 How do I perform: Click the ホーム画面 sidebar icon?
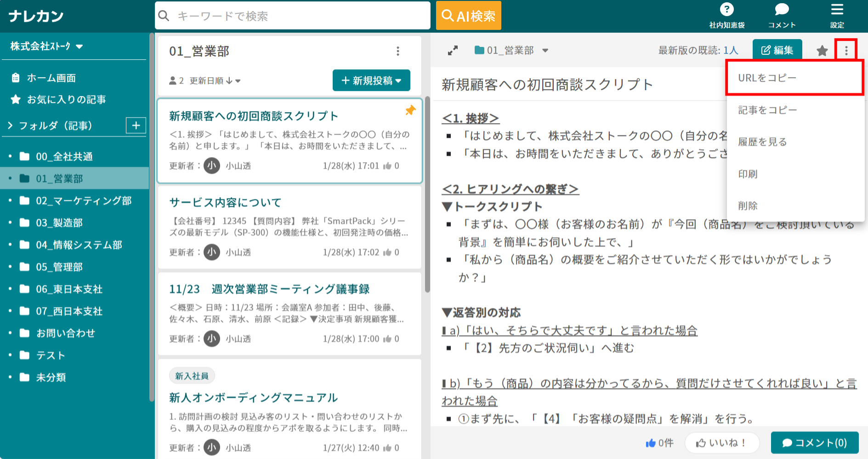17,78
